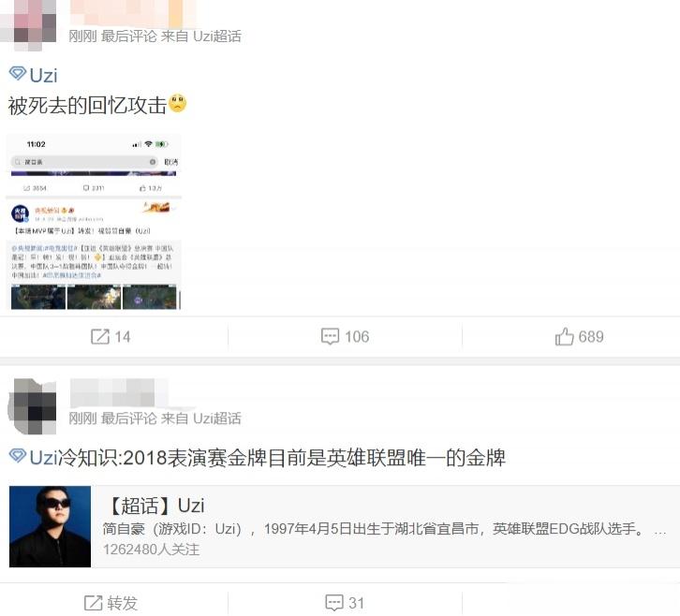This screenshot has width=680, height=616.
Task: Click the diamond super-topic icon before Uzi
Action: click(x=18, y=74)
